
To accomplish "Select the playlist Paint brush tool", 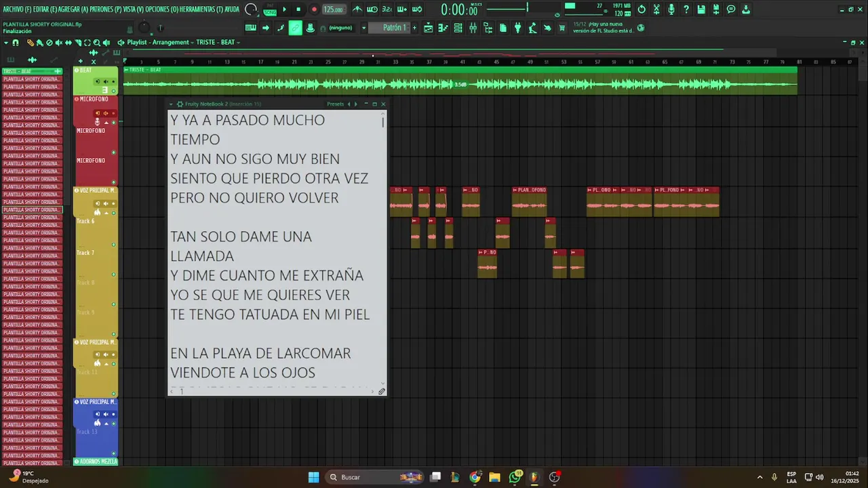I will point(40,42).
